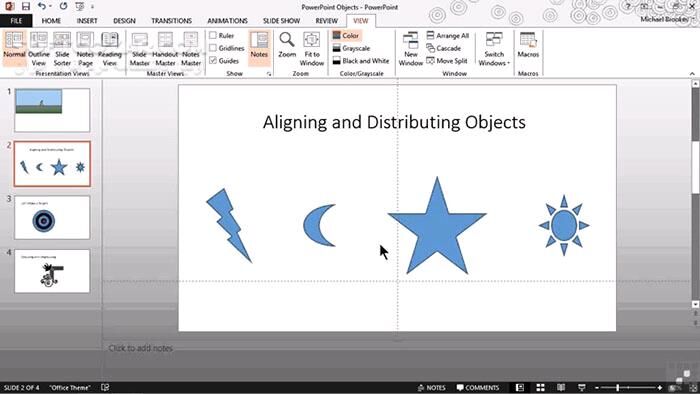Start Slide Show from status bar

click(581, 387)
